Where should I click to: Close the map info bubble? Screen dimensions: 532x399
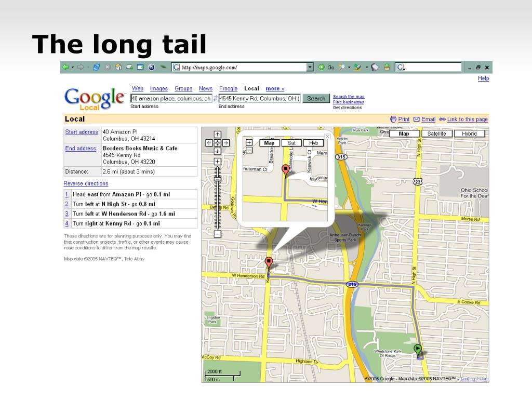click(327, 137)
